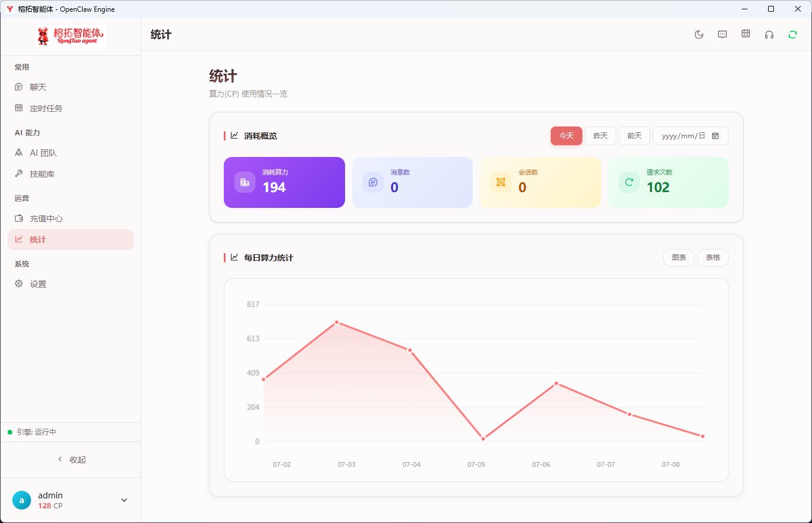Image resolution: width=812 pixels, height=523 pixels.
Task: Open the headset support icon
Action: point(769,35)
